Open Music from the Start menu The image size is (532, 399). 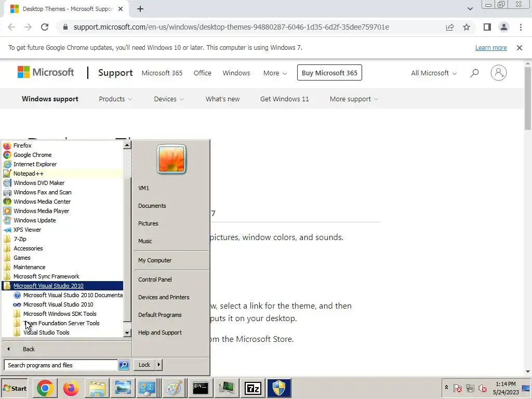tap(145, 241)
